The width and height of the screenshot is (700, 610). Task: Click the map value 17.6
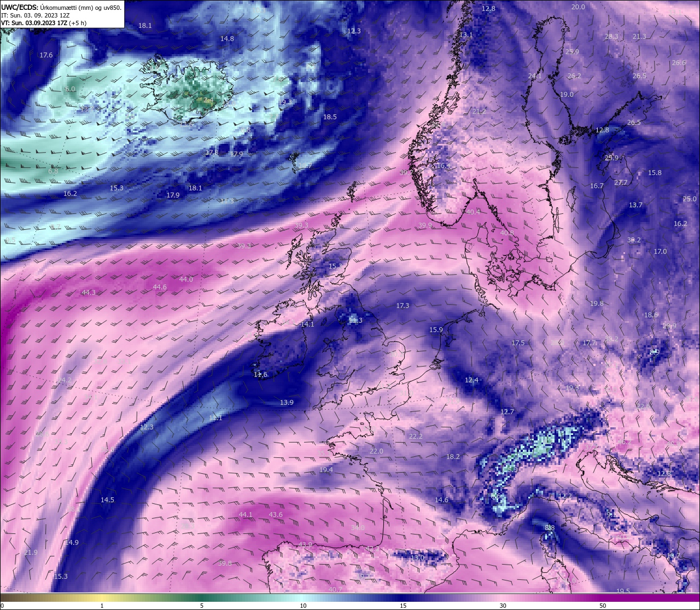point(46,55)
